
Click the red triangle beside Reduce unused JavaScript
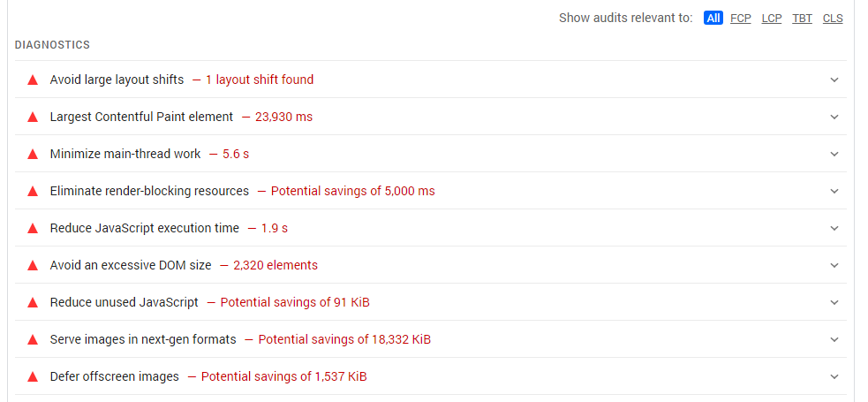[x=33, y=303]
